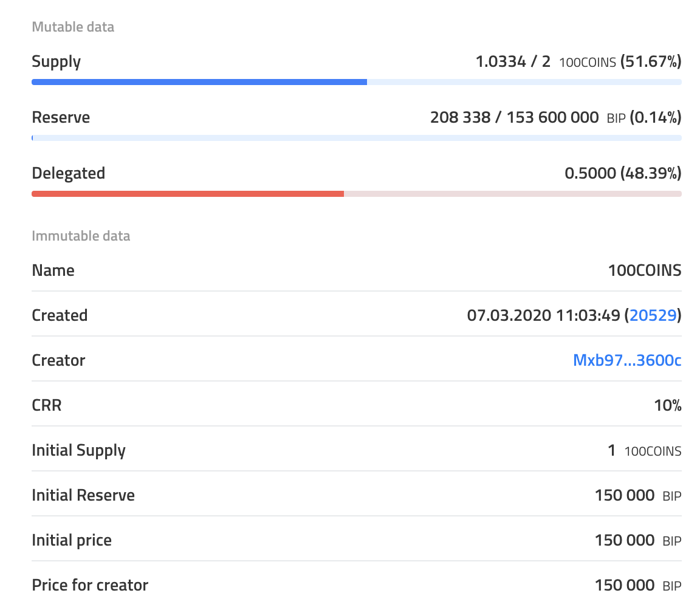The image size is (700, 610).
Task: Click the Reserve amount 208 338 BIP
Action: click(460, 117)
